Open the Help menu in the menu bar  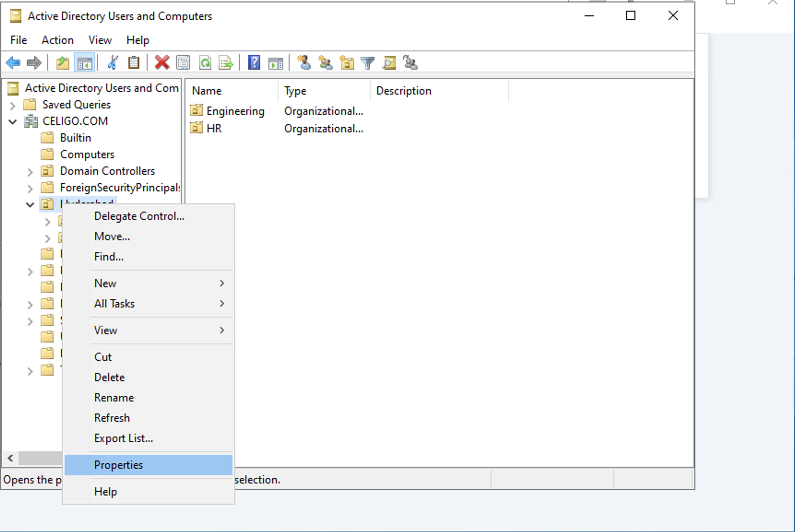138,40
